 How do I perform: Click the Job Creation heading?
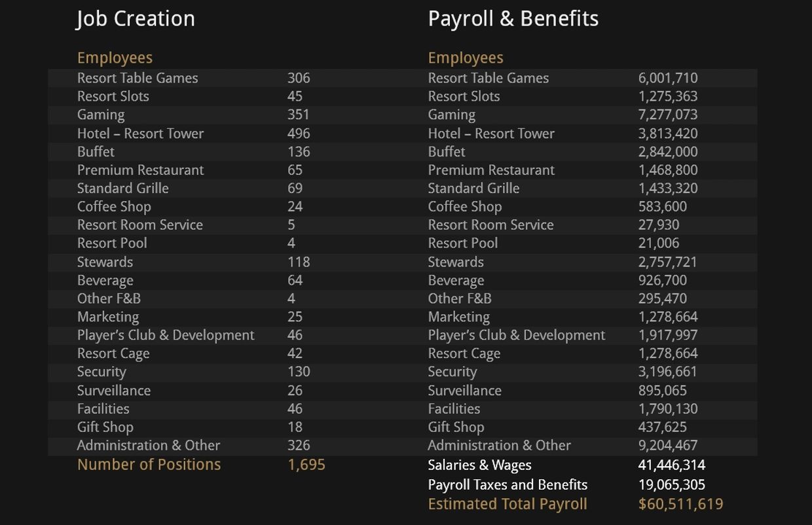coord(136,19)
